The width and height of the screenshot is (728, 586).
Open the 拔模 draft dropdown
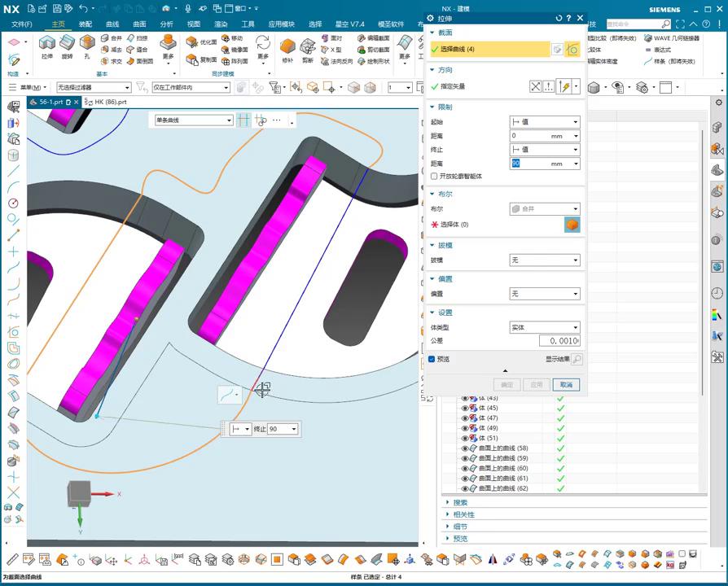[x=544, y=260]
